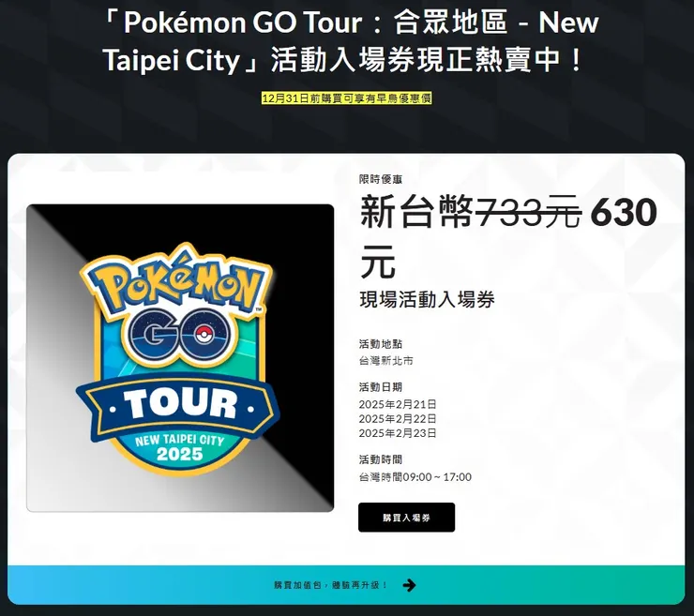Select the yellow-highlighted 12月31日 early bird notice
Screen dimensions: 694x616
[x=346, y=98]
